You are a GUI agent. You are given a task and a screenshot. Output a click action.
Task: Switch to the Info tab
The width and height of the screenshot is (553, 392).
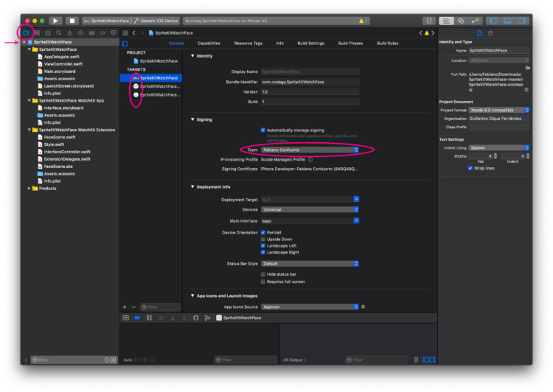coord(280,43)
